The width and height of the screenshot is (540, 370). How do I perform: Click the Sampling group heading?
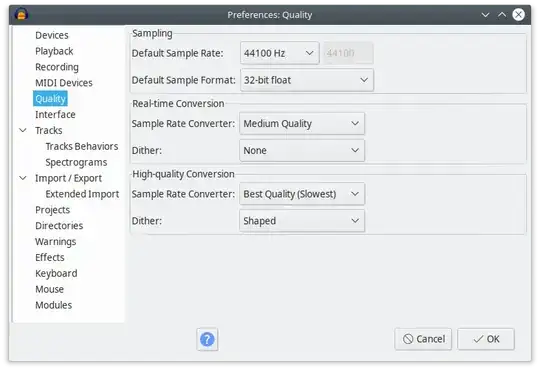(152, 33)
